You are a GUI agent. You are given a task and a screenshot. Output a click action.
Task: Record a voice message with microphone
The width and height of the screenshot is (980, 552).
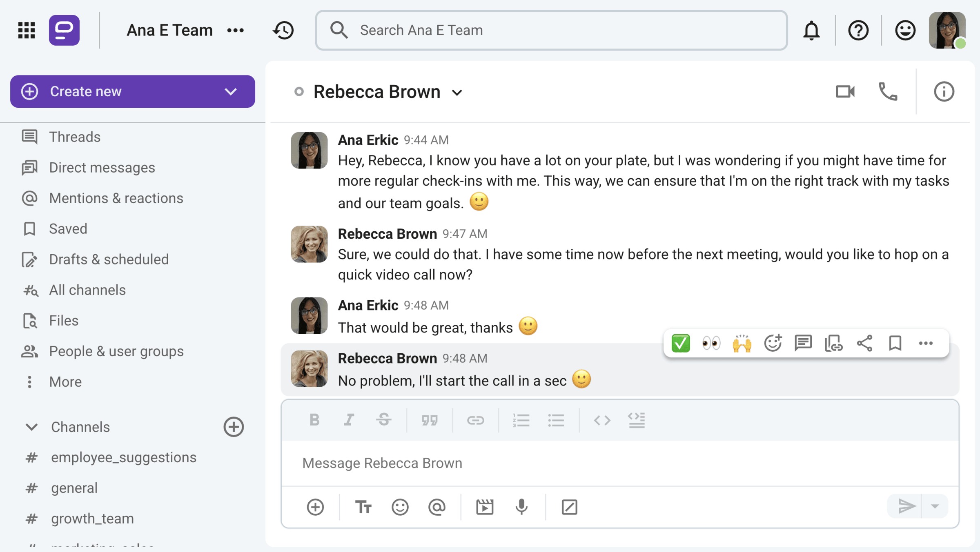coord(521,507)
